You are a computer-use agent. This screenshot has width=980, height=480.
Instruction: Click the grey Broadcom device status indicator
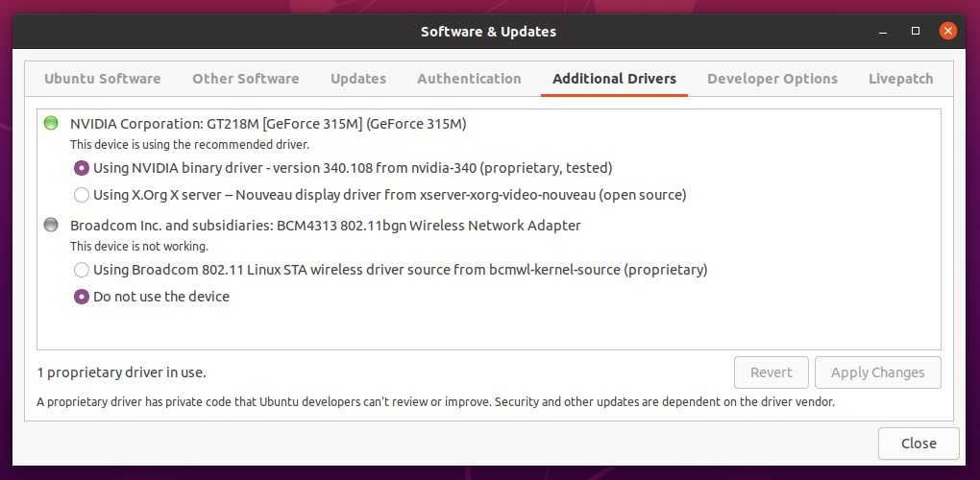pos(51,226)
